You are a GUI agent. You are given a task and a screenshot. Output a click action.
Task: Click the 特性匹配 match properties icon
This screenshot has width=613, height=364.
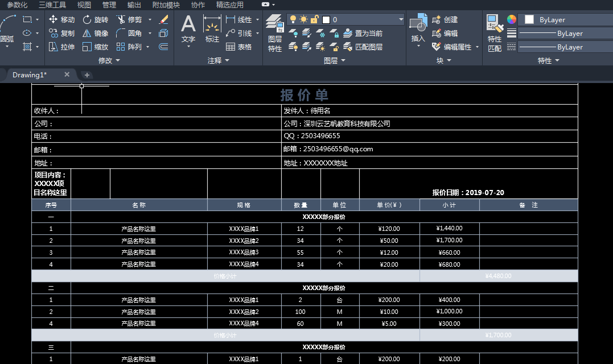tap(495, 33)
